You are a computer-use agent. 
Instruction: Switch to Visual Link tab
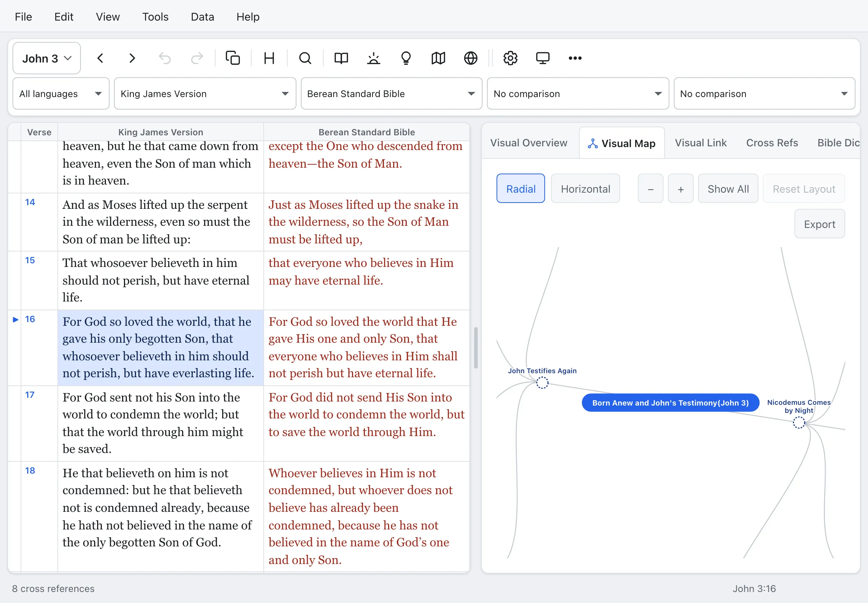click(700, 143)
